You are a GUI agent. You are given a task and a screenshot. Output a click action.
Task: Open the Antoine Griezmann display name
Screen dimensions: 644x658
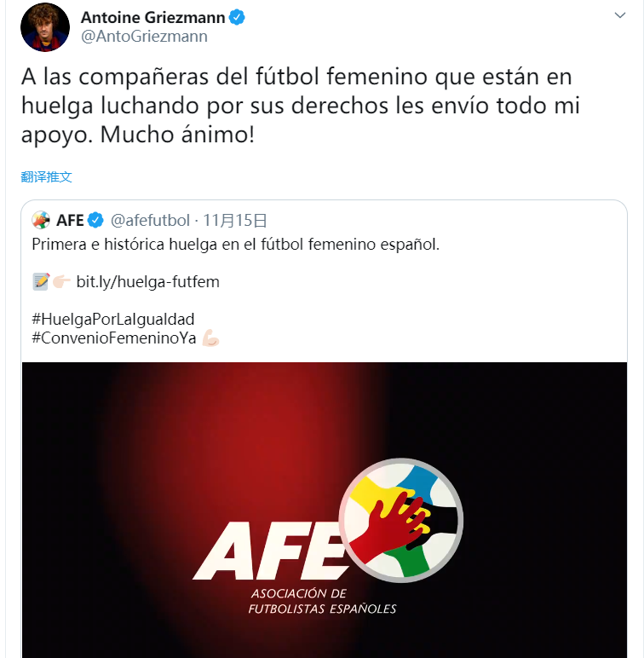pyautogui.click(x=153, y=18)
